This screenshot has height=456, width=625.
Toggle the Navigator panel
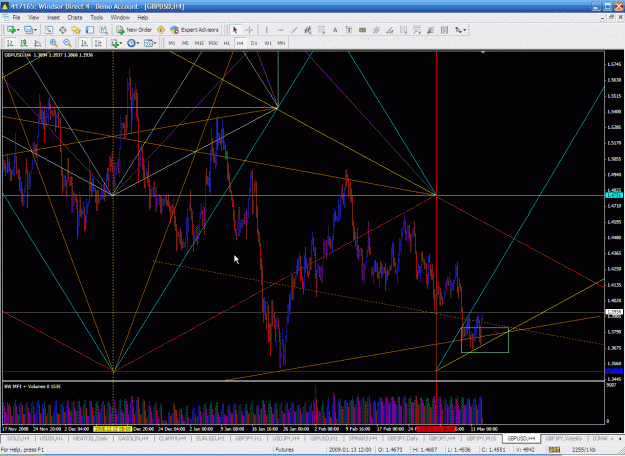tap(76, 30)
